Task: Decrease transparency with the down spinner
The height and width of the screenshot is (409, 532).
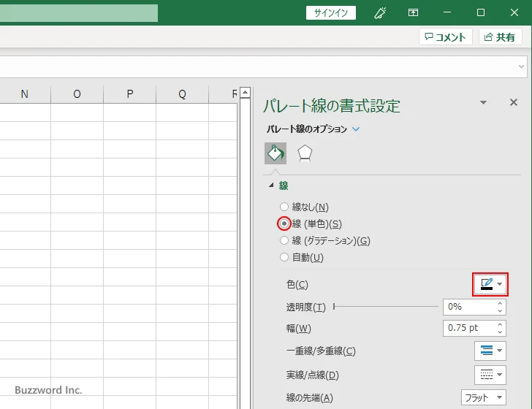Action: point(500,310)
